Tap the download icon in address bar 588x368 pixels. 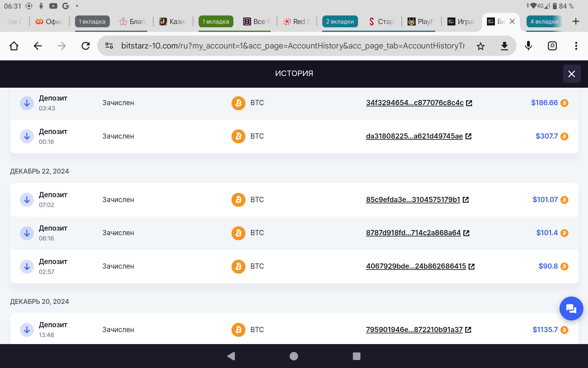point(504,46)
